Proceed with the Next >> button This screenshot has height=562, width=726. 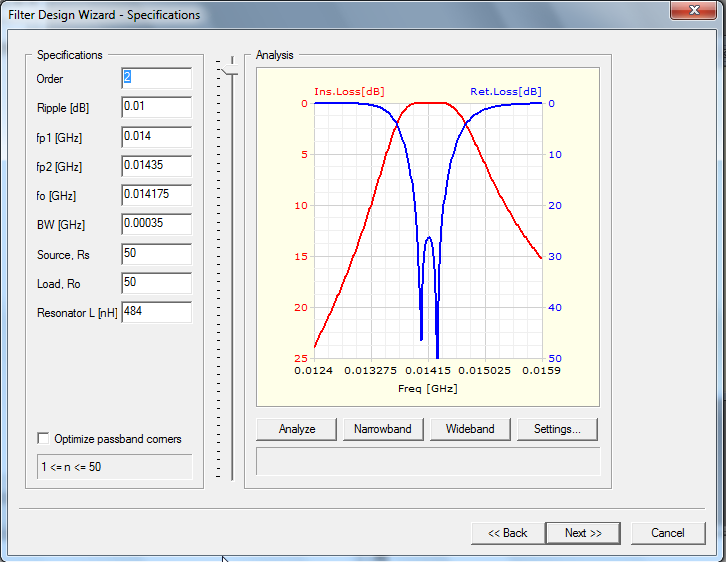tap(583, 533)
